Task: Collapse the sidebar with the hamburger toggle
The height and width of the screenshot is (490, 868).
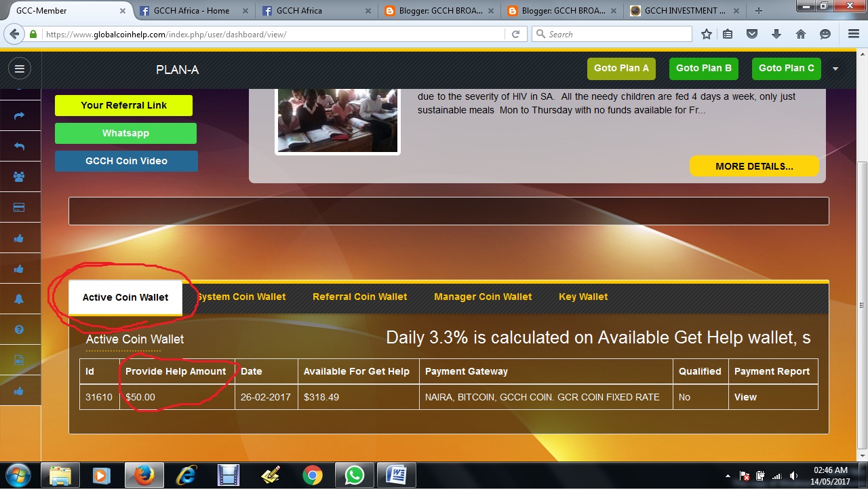Action: [20, 68]
